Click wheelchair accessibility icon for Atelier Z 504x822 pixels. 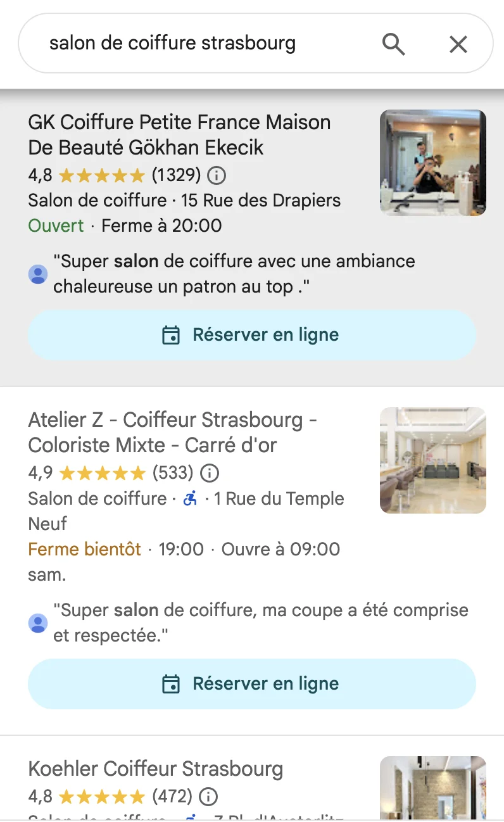190,498
